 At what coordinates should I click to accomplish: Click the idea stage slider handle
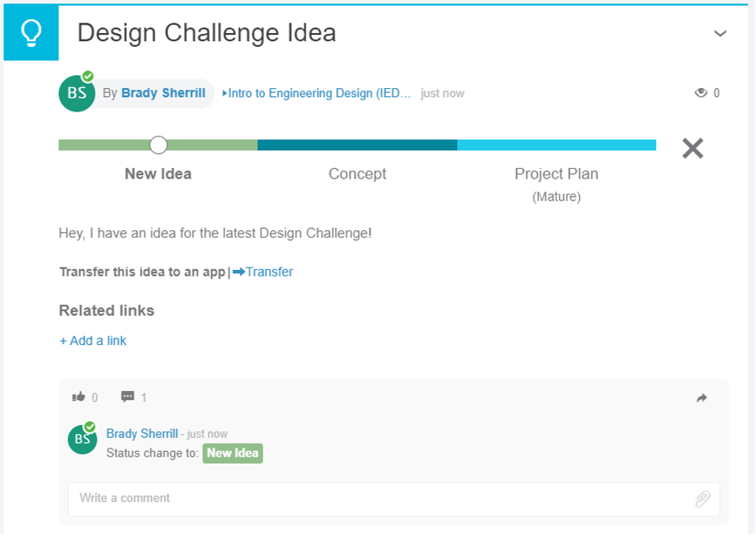pos(158,145)
